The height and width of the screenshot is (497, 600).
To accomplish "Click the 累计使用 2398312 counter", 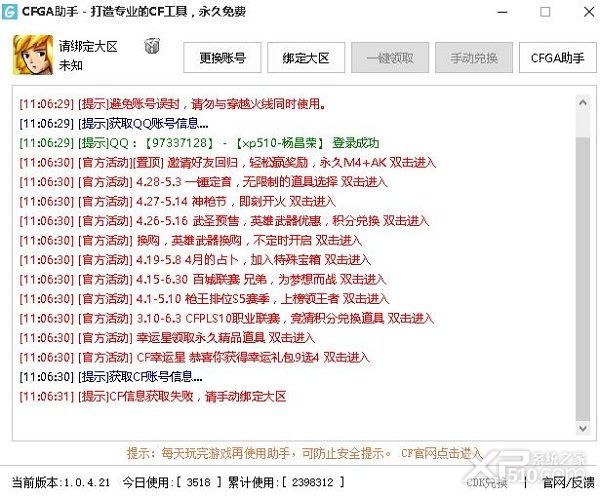I will click(x=286, y=482).
